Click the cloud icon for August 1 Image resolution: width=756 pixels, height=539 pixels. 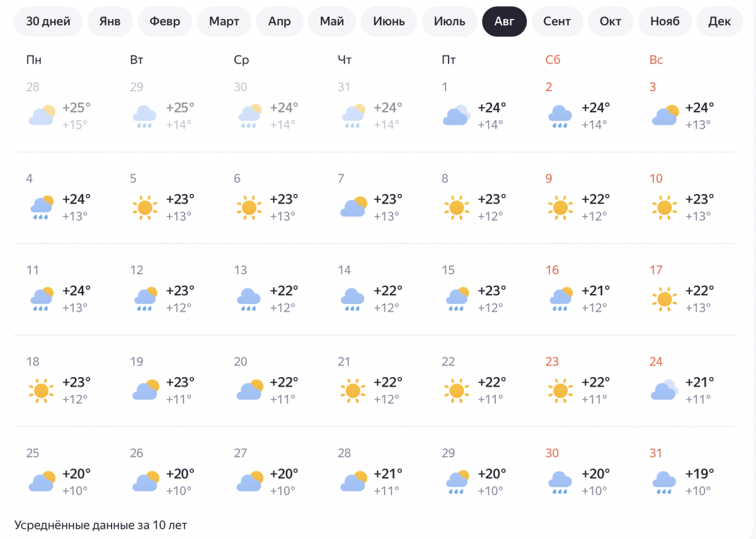coord(457,116)
